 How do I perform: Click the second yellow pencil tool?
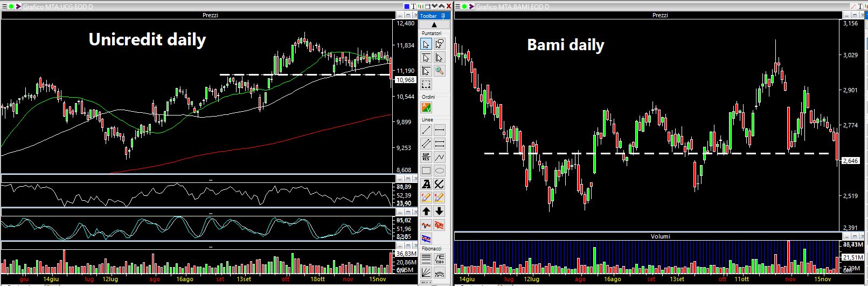point(440,198)
